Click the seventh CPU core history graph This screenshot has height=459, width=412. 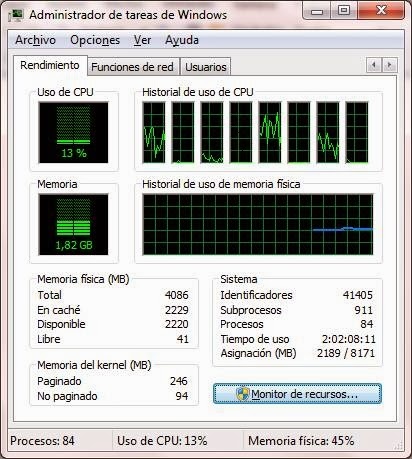click(328, 133)
